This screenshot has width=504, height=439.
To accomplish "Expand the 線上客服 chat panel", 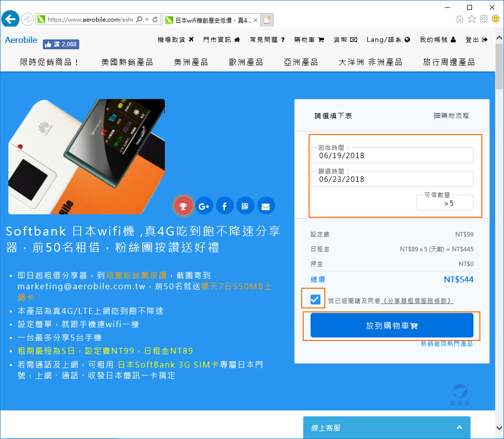I will point(387,428).
